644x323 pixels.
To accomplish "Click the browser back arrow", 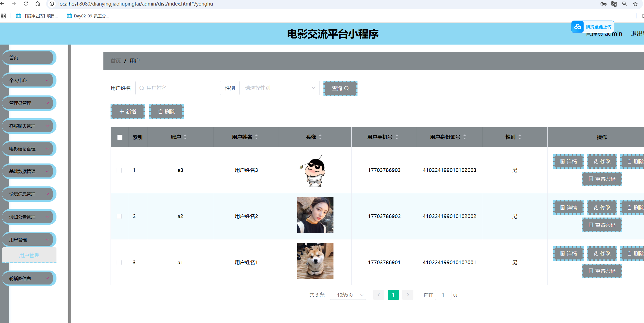I will click(2, 4).
